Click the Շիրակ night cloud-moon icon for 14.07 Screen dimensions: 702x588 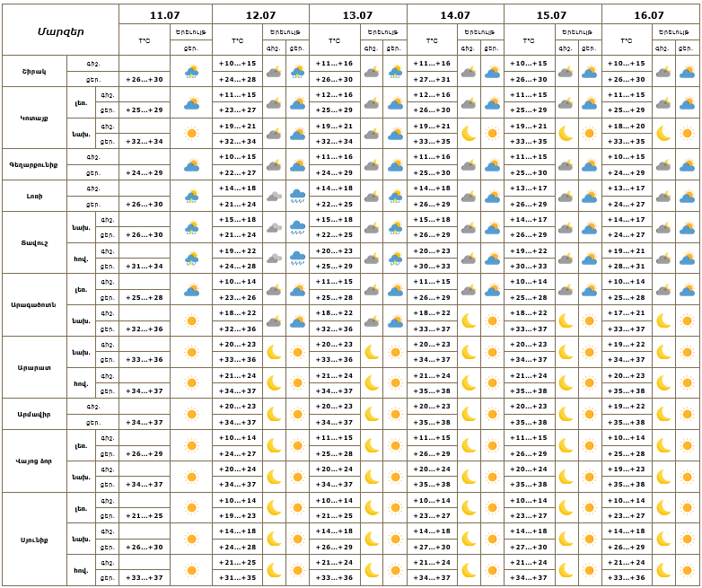(469, 72)
